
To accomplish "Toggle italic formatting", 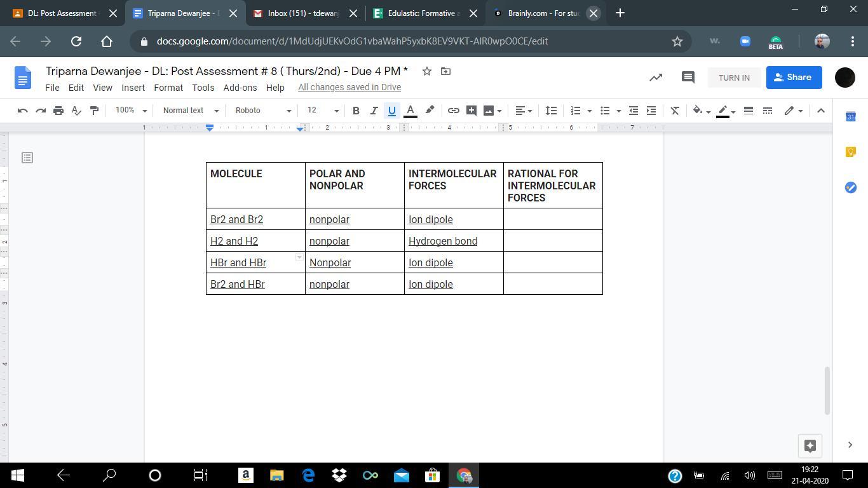I will tap(374, 111).
